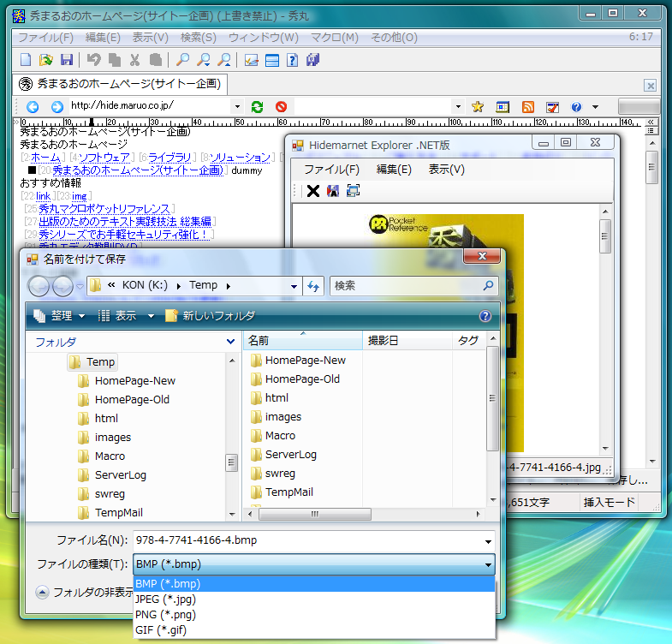Viewport: 672px width, 644px height.
Task: Click the browser Forward arrow next to the URL
Action: [57, 106]
